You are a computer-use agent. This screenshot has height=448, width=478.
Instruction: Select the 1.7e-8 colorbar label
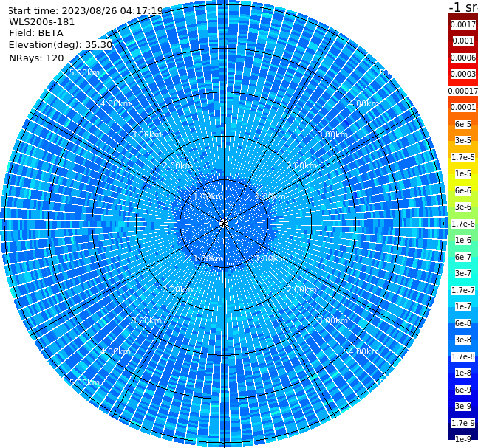coord(463,356)
